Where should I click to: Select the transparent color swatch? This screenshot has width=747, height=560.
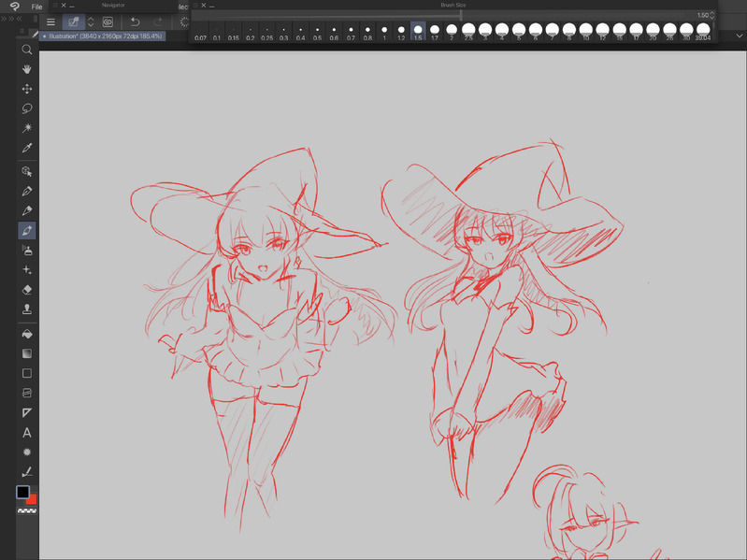pyautogui.click(x=27, y=511)
